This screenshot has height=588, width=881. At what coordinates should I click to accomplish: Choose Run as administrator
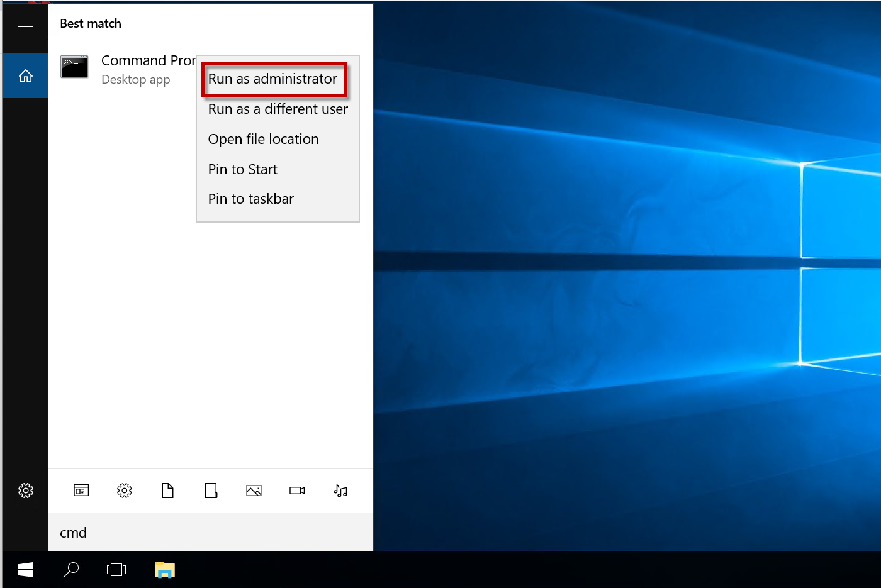273,79
